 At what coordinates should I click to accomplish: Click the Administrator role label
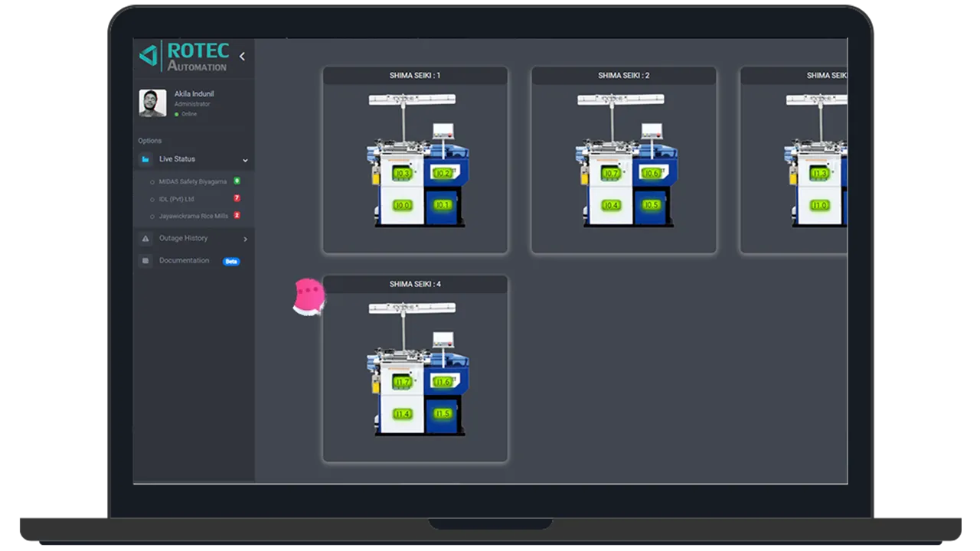(x=192, y=104)
